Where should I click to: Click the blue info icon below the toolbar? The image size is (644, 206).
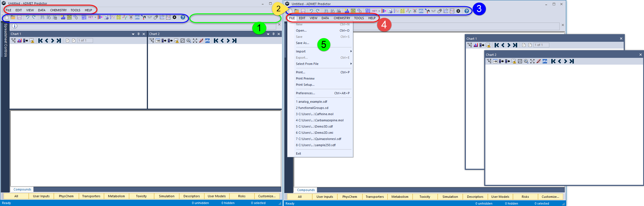point(15,26)
